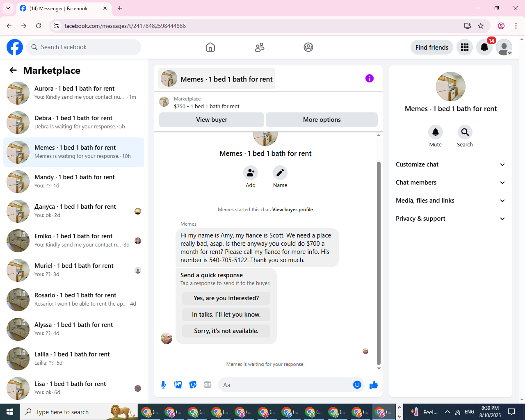
Task: Click Search Facebook input field
Action: (84, 47)
